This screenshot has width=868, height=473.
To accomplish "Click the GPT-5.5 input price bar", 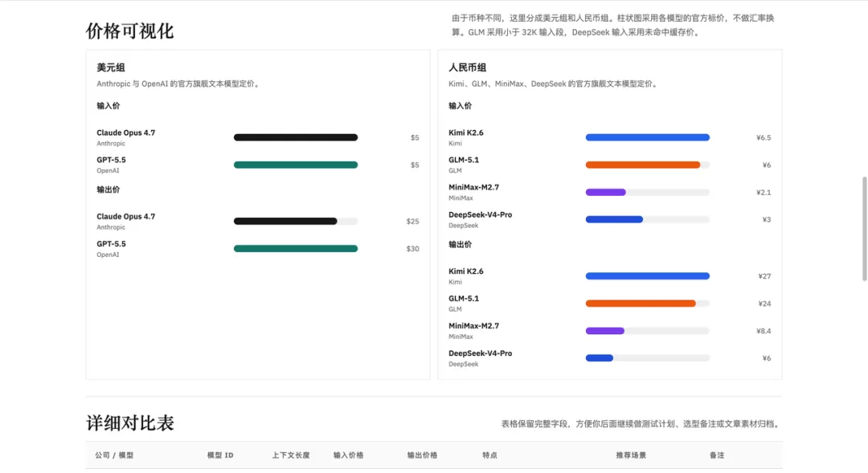I will click(296, 165).
